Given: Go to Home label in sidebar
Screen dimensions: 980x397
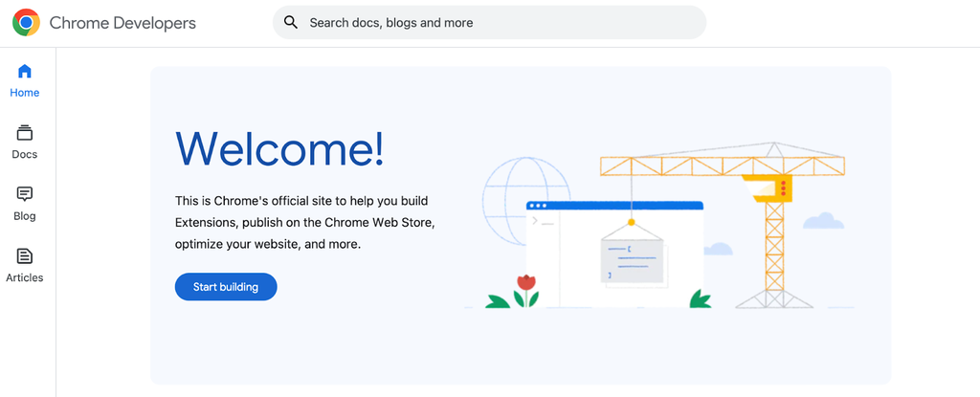Looking at the screenshot, I should pyautogui.click(x=24, y=93).
